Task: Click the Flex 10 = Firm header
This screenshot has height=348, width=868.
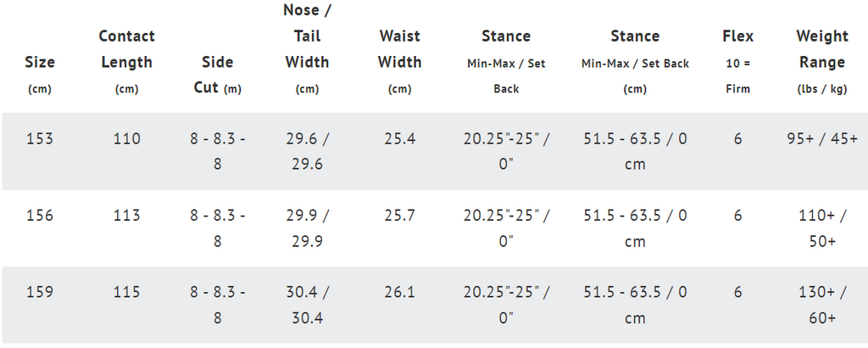Action: 738,61
